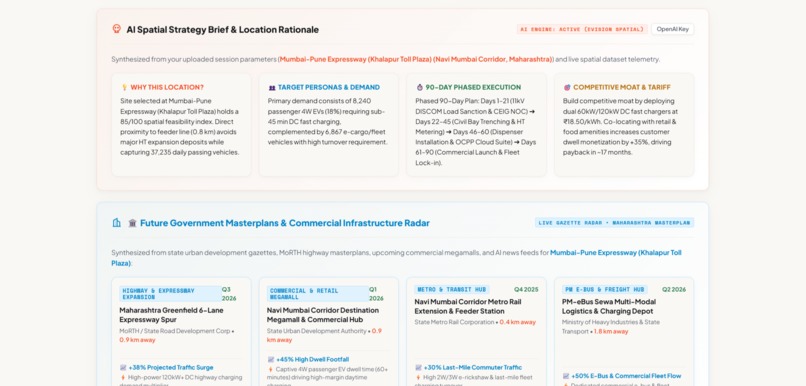Click the stopwatch icon next to 90-Day Phased Execution
This screenshot has height=386, width=806.
pyautogui.click(x=419, y=87)
